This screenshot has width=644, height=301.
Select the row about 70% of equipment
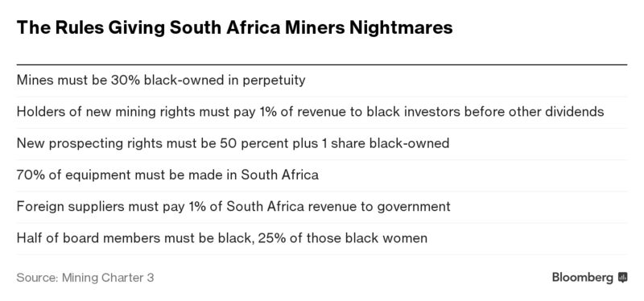[321, 175]
